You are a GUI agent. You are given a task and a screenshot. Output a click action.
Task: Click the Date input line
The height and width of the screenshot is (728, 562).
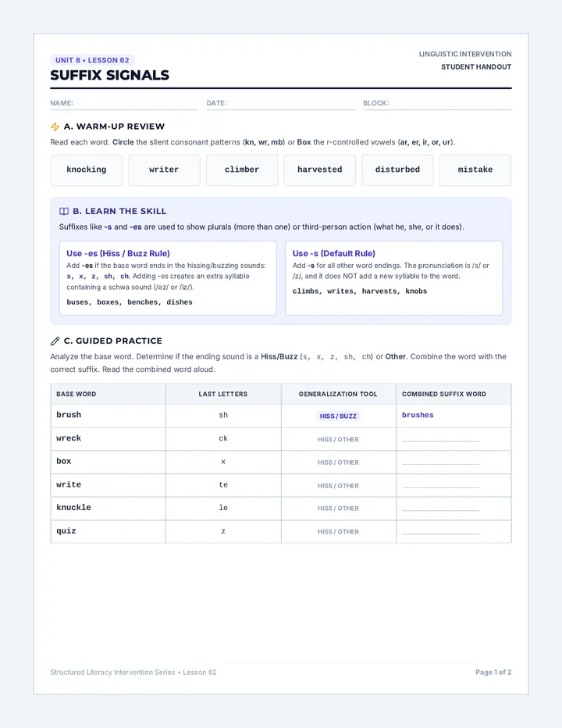click(x=280, y=104)
